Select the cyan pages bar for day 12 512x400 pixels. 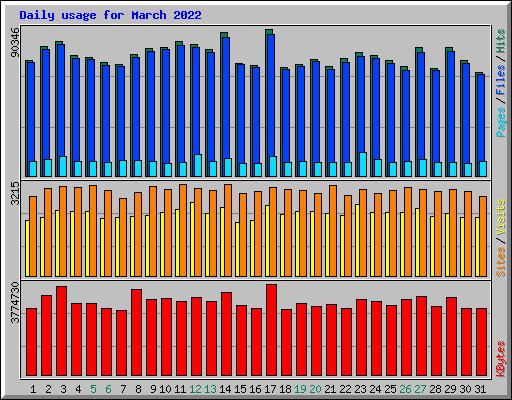[x=198, y=165]
